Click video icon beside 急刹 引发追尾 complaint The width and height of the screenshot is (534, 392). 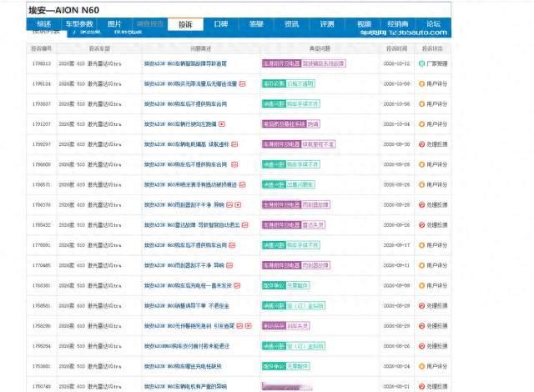coord(249,326)
